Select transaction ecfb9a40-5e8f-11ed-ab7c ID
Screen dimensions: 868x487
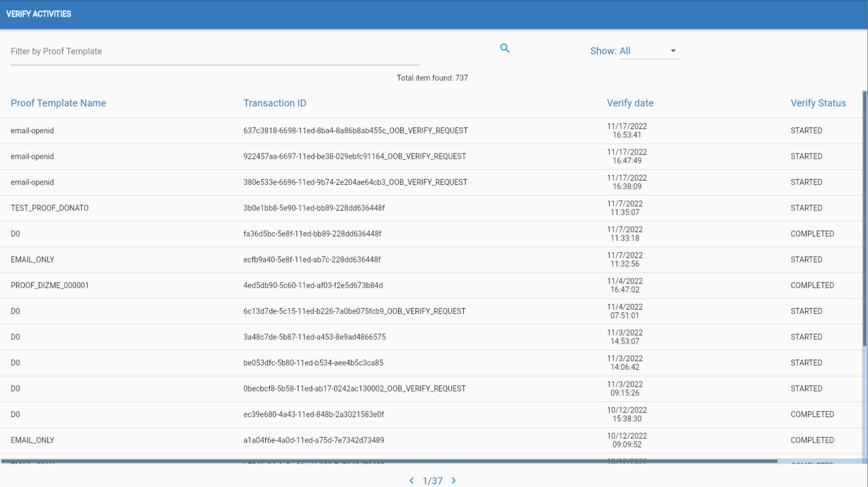(312, 260)
